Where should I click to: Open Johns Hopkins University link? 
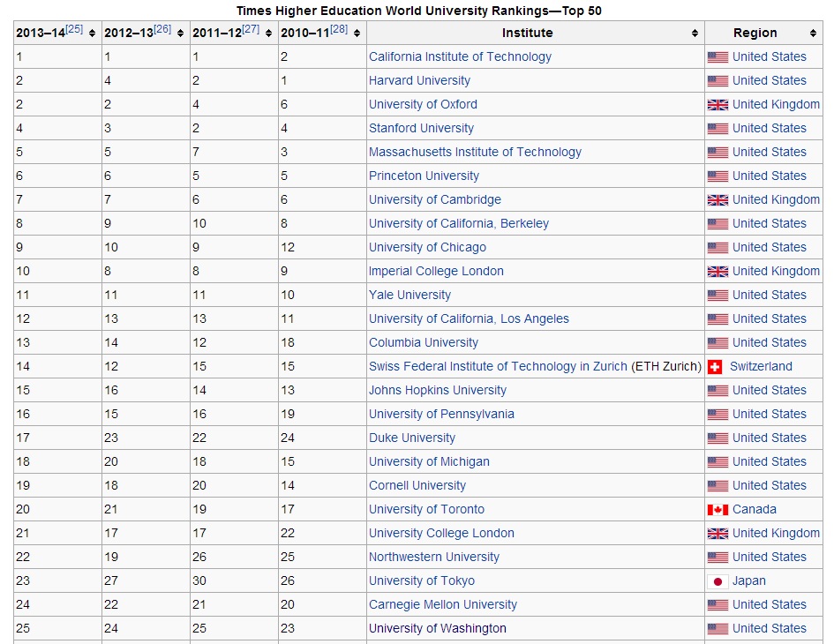pos(438,390)
